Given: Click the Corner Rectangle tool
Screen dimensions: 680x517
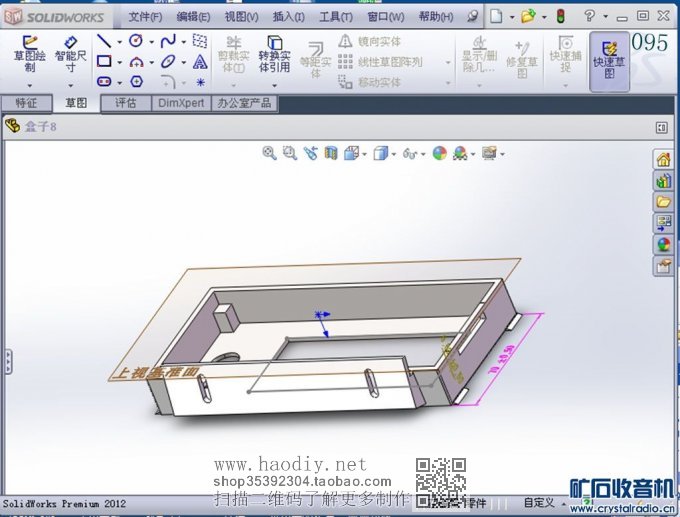Looking at the screenshot, I should pyautogui.click(x=103, y=62).
